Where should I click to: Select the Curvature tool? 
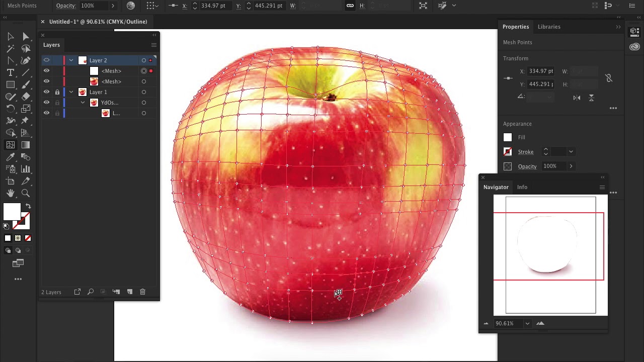[x=26, y=61]
